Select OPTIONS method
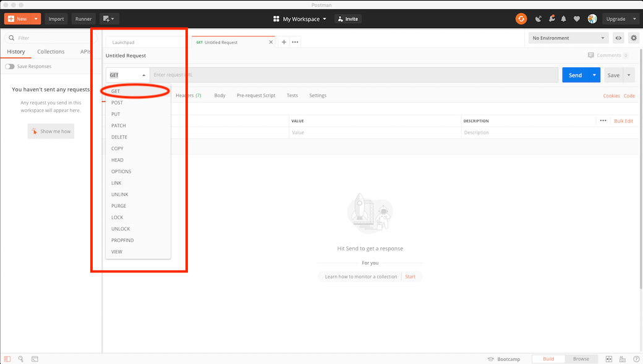This screenshot has width=643, height=364. point(138,171)
